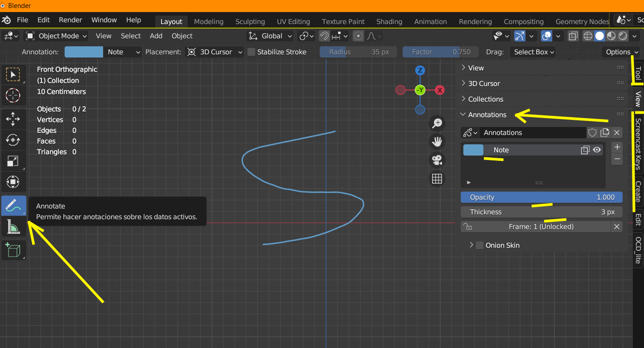Open the Object Mode dropdown
This screenshot has height=348, width=644.
tap(56, 36)
